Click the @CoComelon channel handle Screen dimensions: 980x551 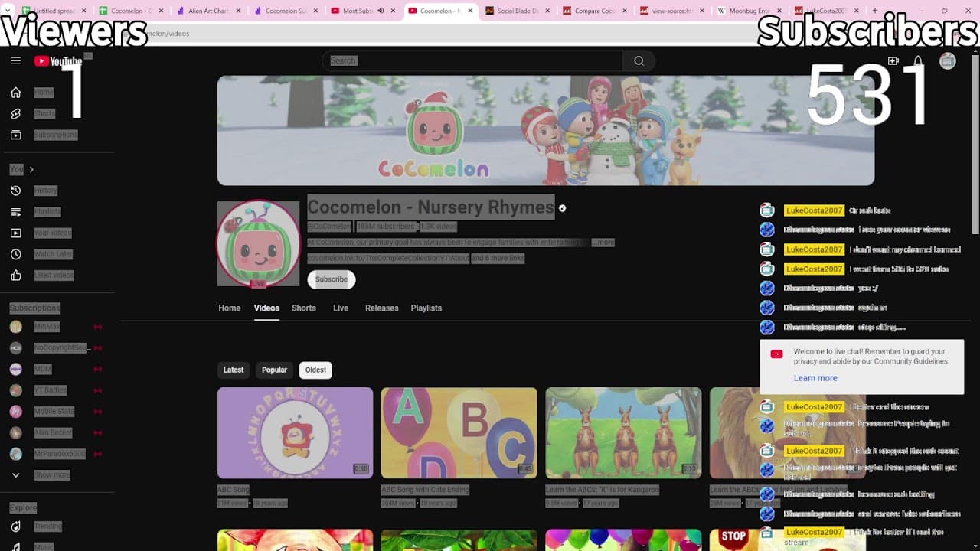pyautogui.click(x=330, y=227)
